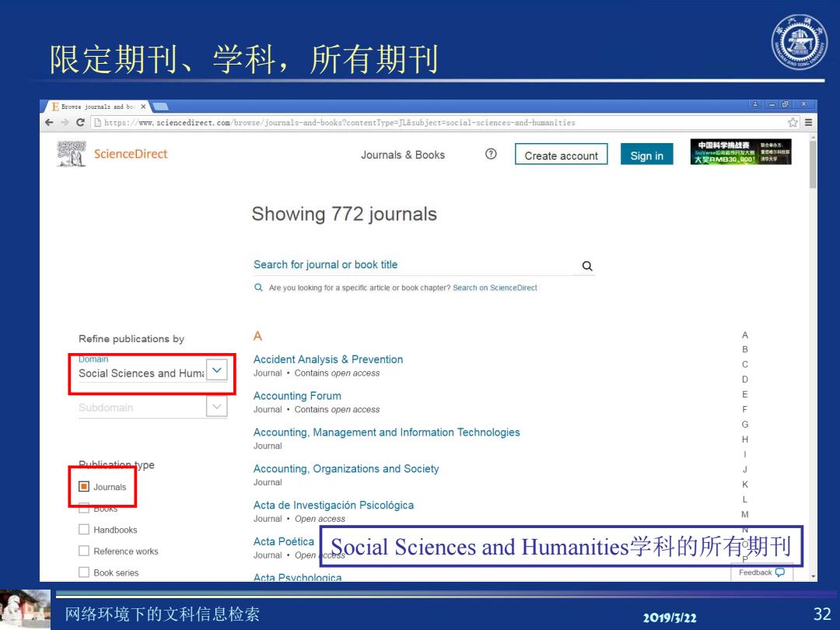Image resolution: width=840 pixels, height=630 pixels.
Task: Click Search on ScienceDirect link
Action: point(495,288)
